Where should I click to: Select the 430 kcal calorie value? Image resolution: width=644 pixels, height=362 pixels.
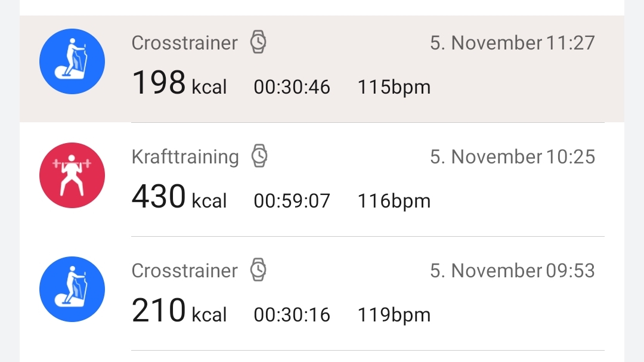(x=179, y=196)
